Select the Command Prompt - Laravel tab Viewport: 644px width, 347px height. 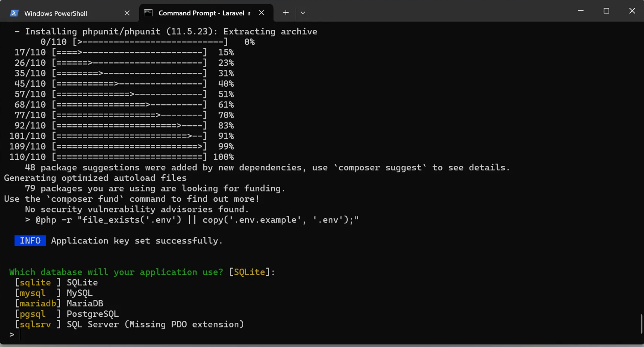coord(206,13)
